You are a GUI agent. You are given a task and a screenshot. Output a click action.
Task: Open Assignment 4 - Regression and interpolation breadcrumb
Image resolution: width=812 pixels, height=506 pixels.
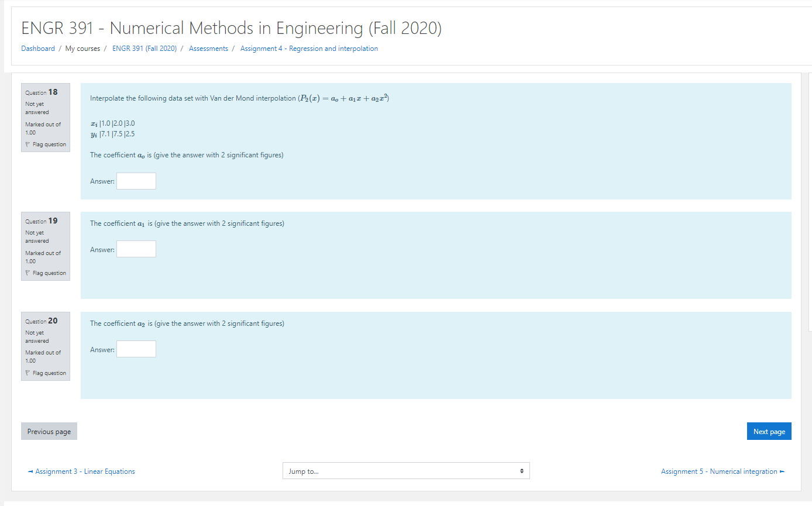308,49
